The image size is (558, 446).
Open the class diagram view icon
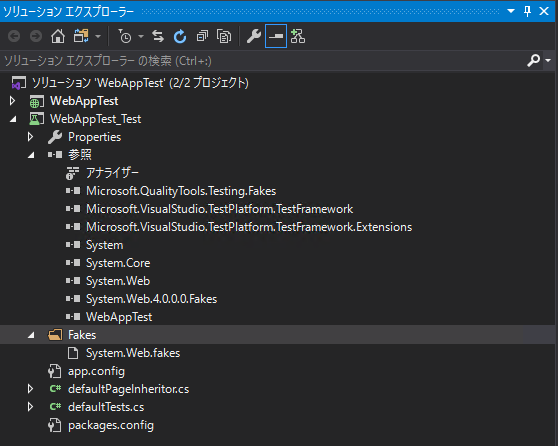click(x=298, y=36)
